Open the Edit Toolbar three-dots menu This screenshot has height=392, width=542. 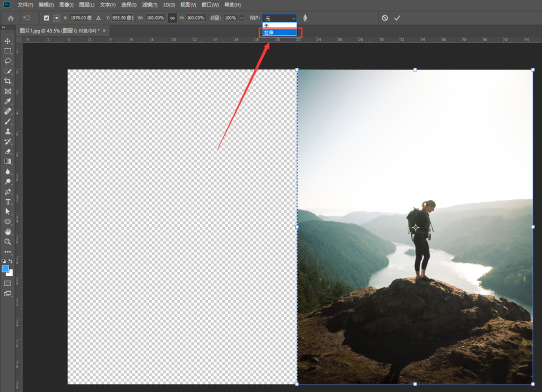(x=8, y=251)
